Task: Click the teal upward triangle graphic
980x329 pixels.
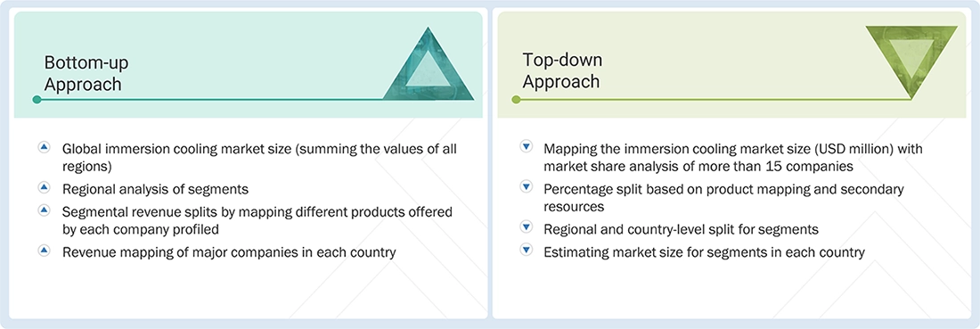Action: 429,69
